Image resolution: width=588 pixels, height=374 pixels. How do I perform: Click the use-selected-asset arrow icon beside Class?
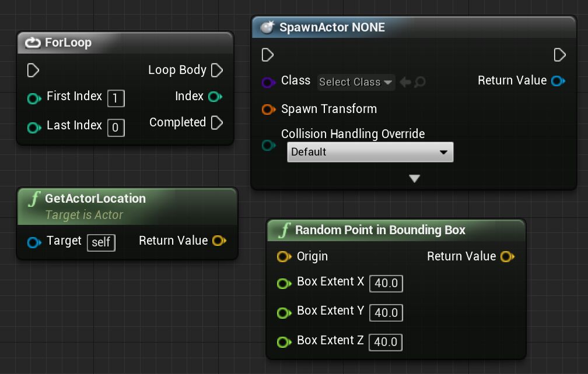405,82
